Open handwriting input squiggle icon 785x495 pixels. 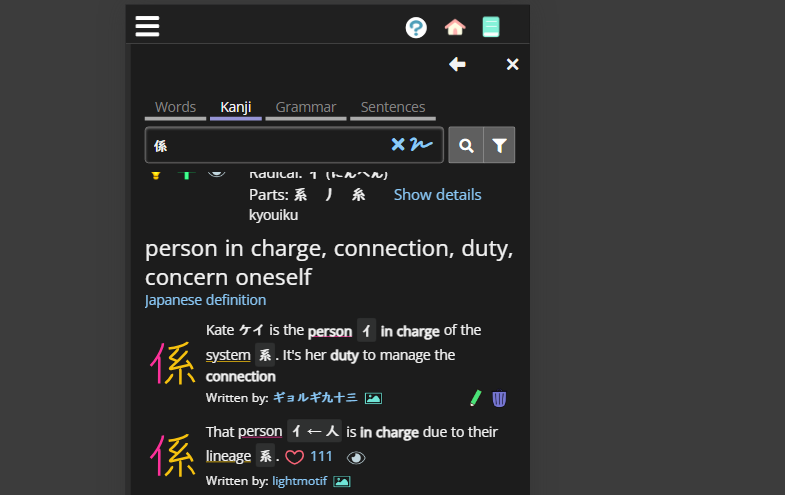(421, 145)
